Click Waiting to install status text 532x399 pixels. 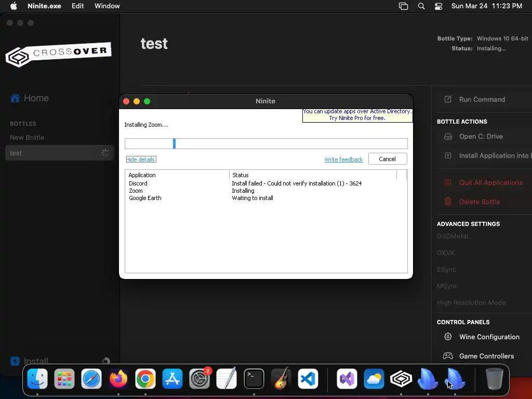pyautogui.click(x=252, y=198)
